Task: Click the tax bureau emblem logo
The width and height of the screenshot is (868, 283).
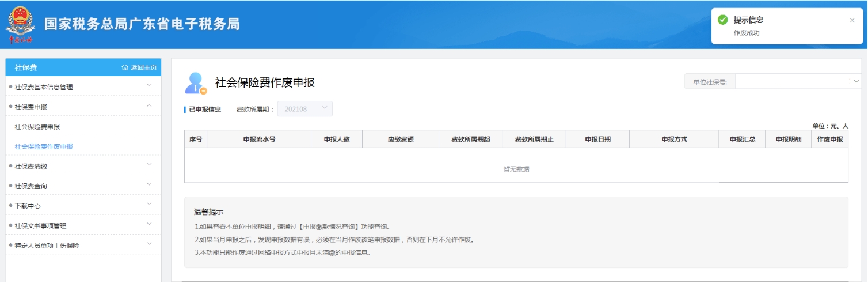Action: pos(20,24)
